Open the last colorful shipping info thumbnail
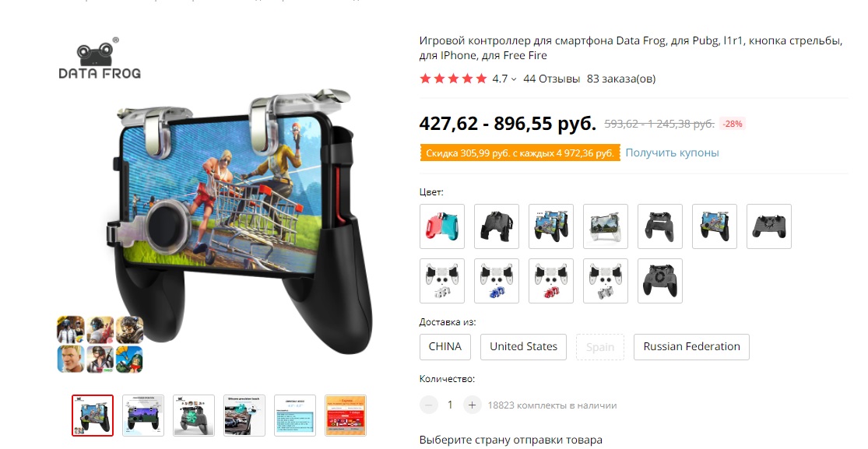 pos(346,416)
